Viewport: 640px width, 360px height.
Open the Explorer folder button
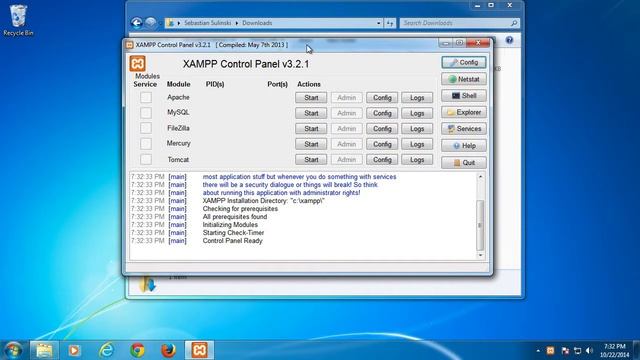tap(464, 112)
